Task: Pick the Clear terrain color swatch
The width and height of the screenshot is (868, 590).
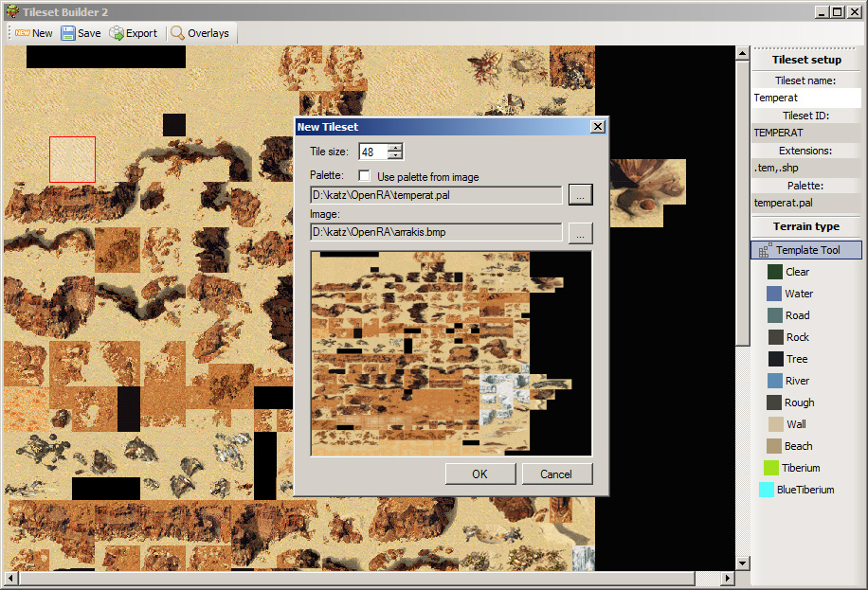Action: click(x=775, y=272)
